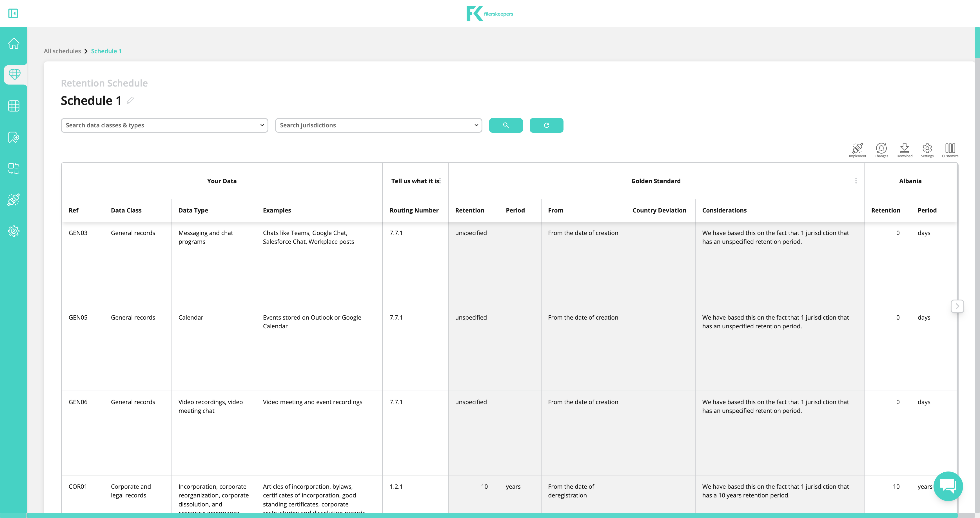Screen dimensions: 980x518
Task: Click the Customize columns icon
Action: 950,149
